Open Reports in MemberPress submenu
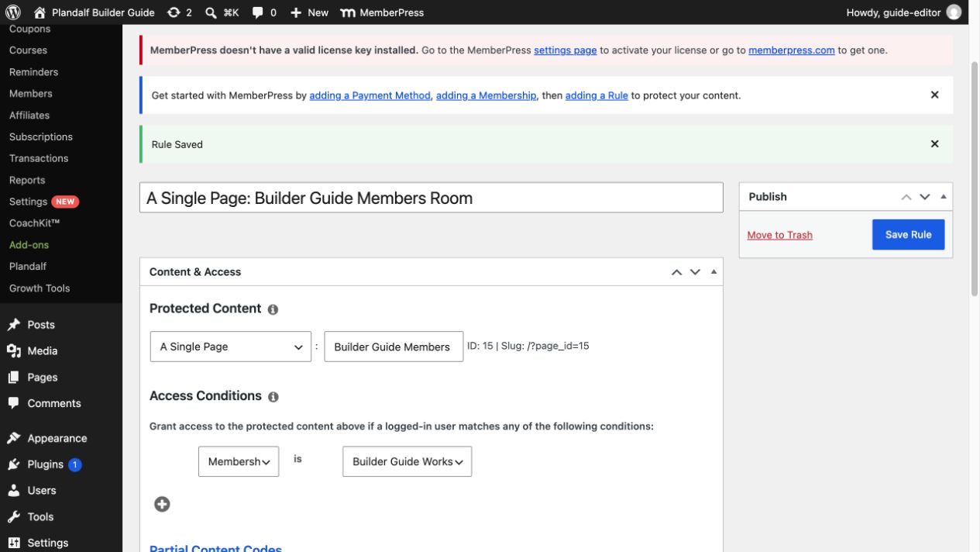Screen dimensions: 980x552 point(27,180)
